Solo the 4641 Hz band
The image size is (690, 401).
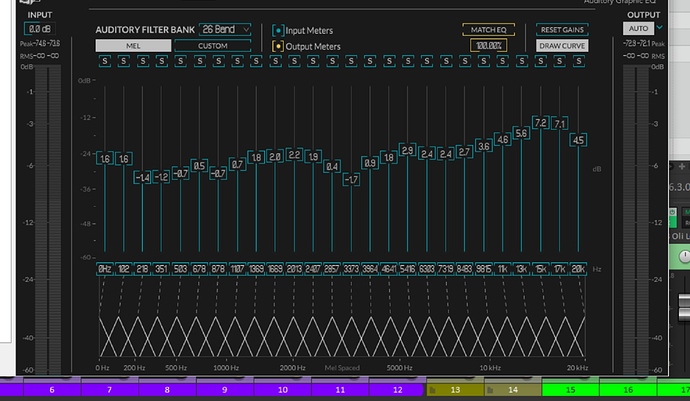389,61
